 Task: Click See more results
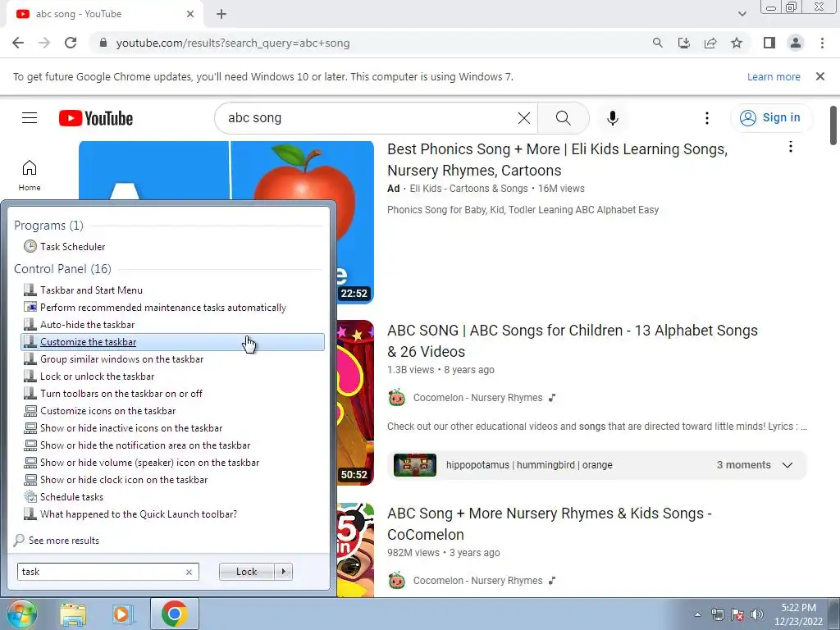[x=57, y=540]
